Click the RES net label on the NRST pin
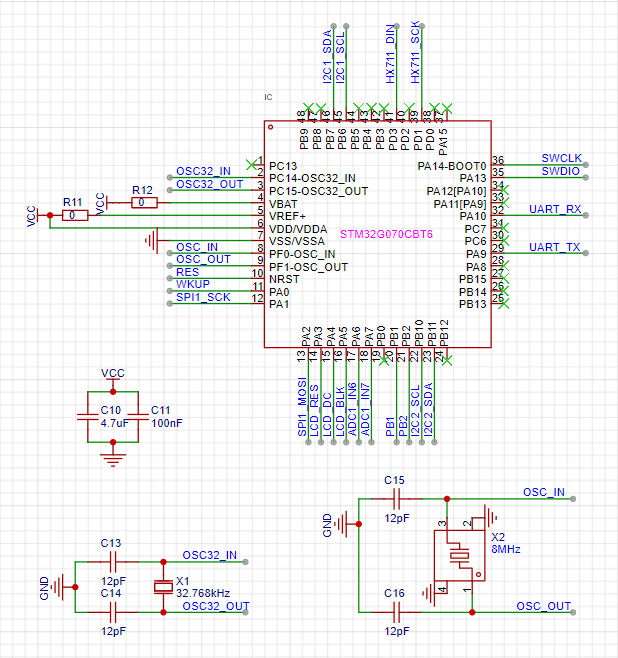The width and height of the screenshot is (618, 658). (x=188, y=272)
